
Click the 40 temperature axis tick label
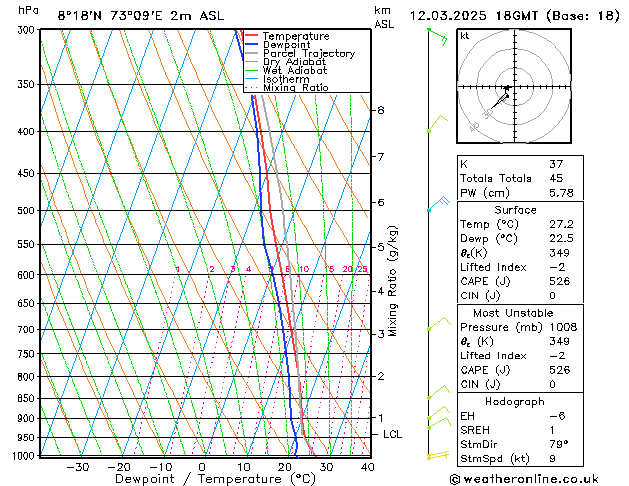click(367, 467)
